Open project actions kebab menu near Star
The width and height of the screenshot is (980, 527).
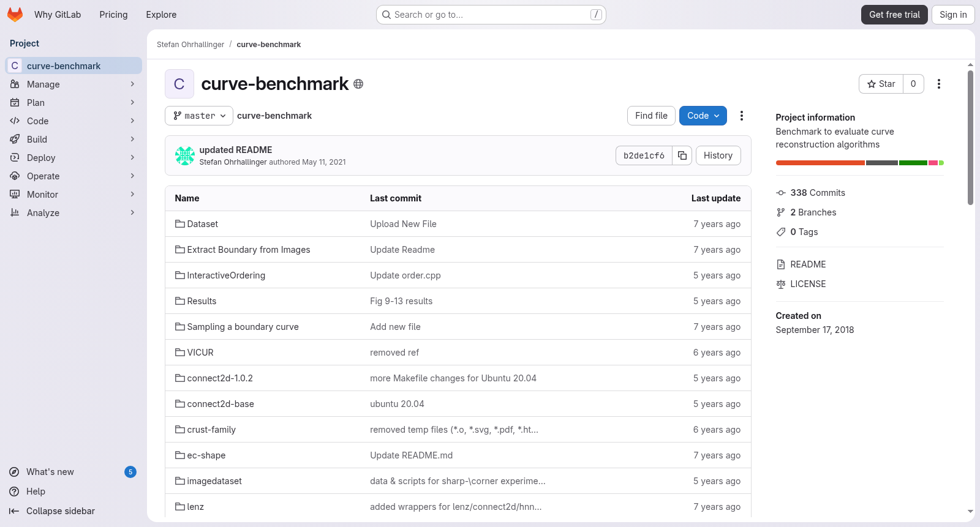[x=938, y=84]
